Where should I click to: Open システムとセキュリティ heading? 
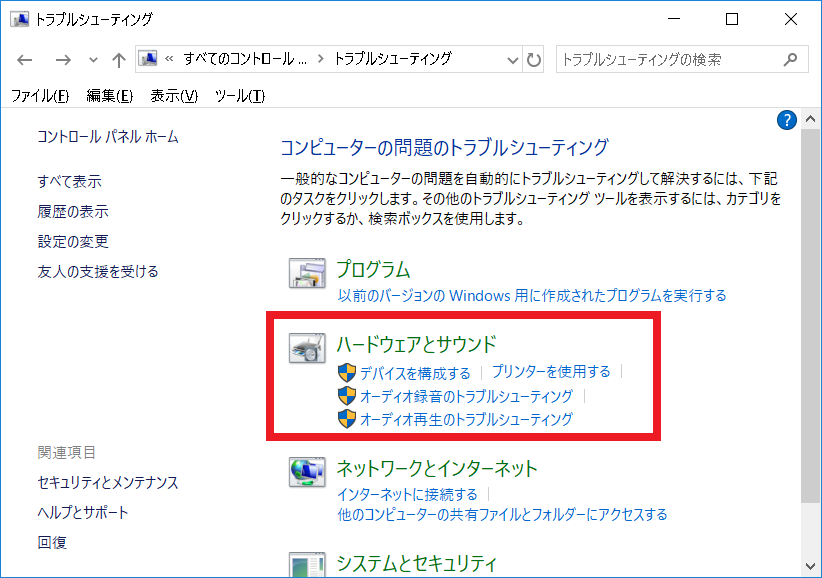click(x=416, y=563)
